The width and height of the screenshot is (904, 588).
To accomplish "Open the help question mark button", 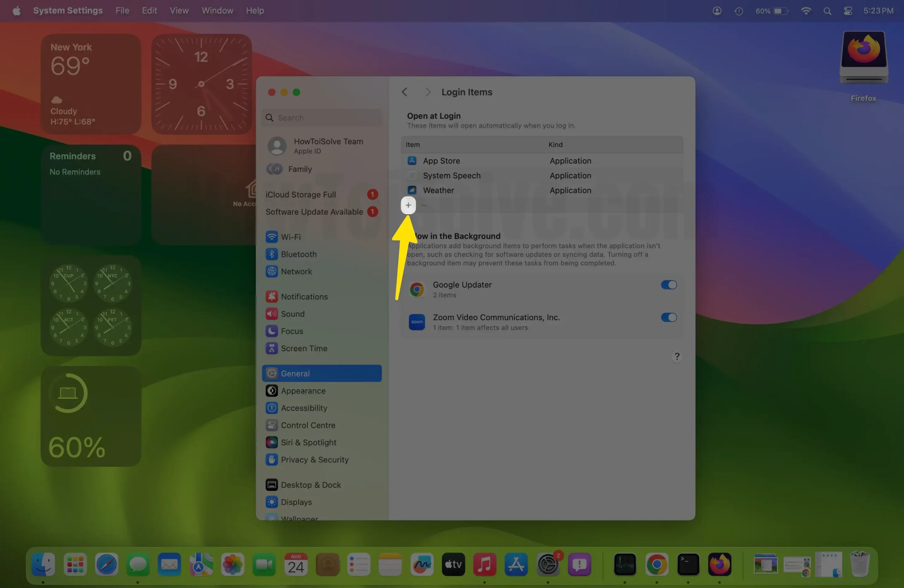I will pyautogui.click(x=677, y=356).
